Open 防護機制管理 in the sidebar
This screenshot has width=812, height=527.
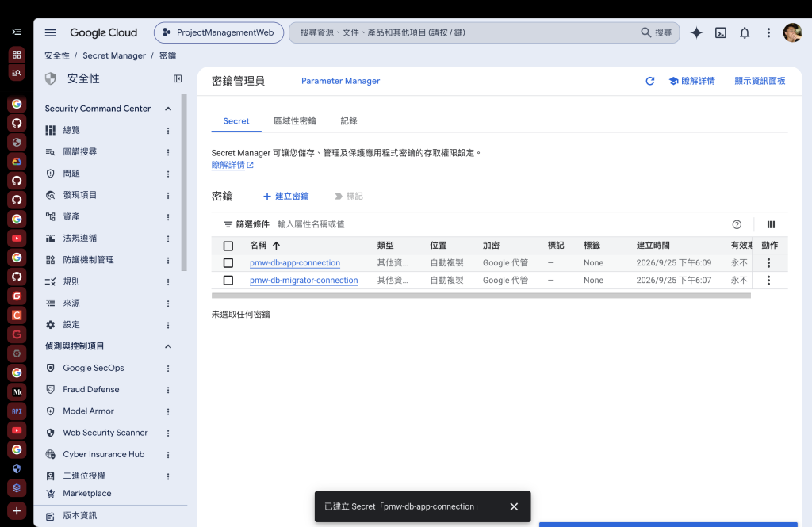88,260
